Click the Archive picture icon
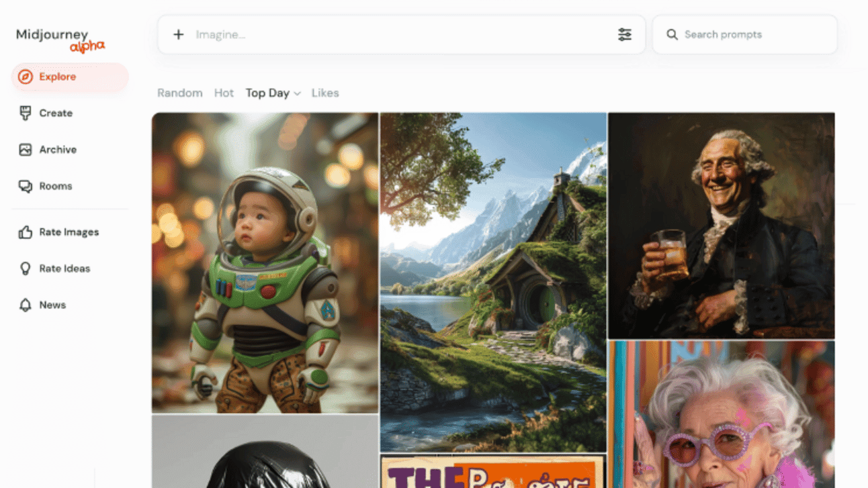 pyautogui.click(x=26, y=150)
